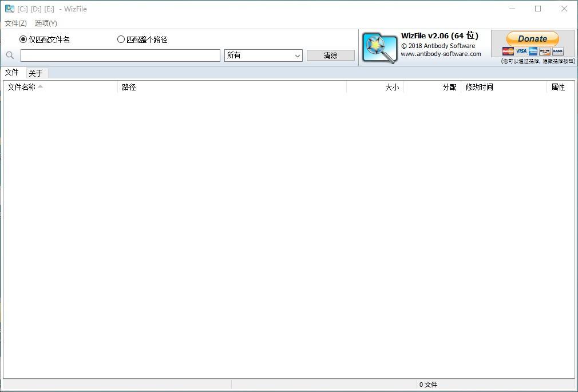Sort by 文件名称 column header
Viewport: 578px width, 392px height.
tap(60, 87)
